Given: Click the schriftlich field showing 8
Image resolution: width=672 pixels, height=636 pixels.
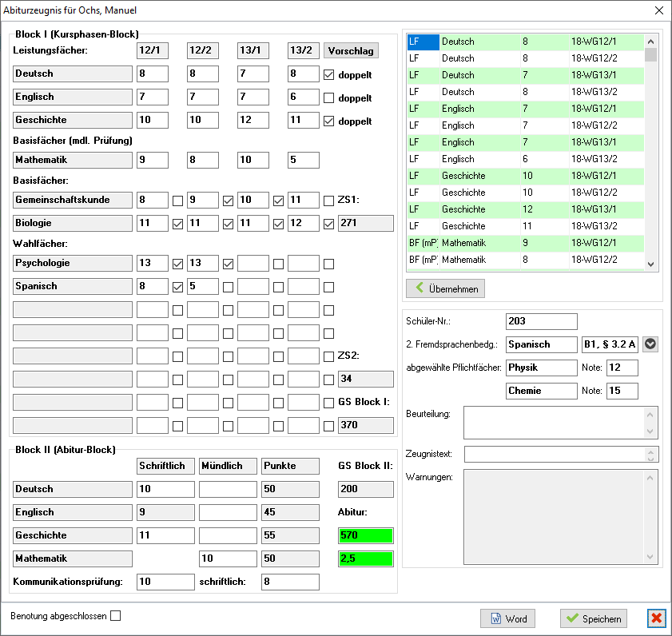Looking at the screenshot, I should click(x=290, y=582).
